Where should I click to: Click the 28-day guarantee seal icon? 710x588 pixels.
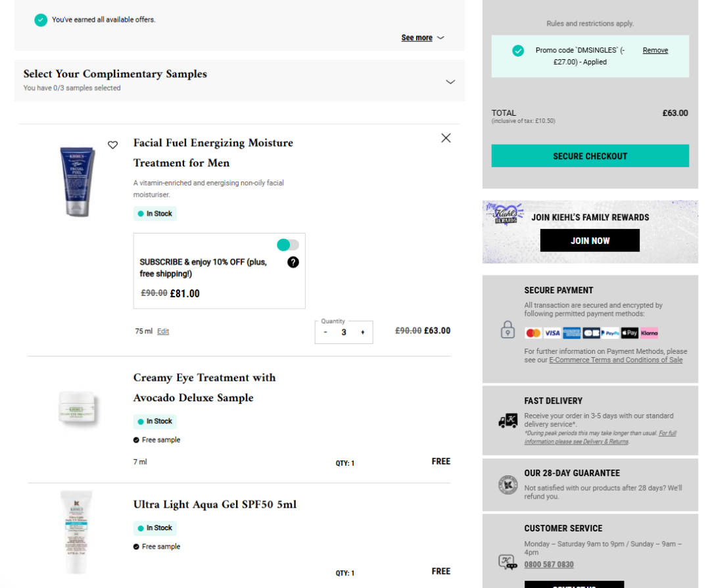coord(508,485)
